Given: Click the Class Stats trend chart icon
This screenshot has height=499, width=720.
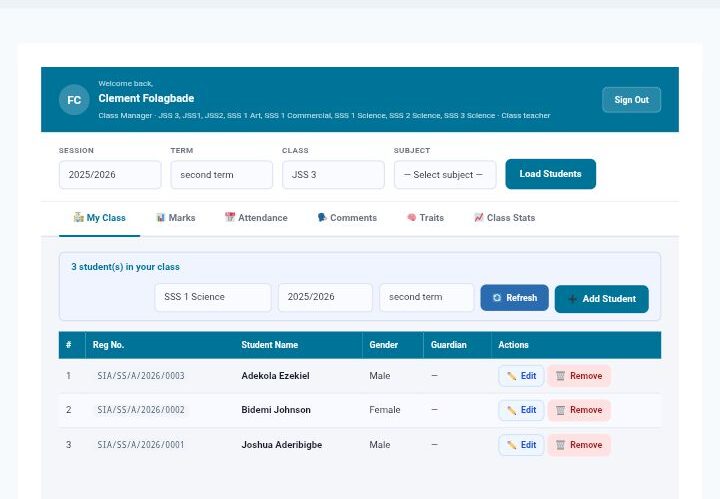Looking at the screenshot, I should 479,217.
